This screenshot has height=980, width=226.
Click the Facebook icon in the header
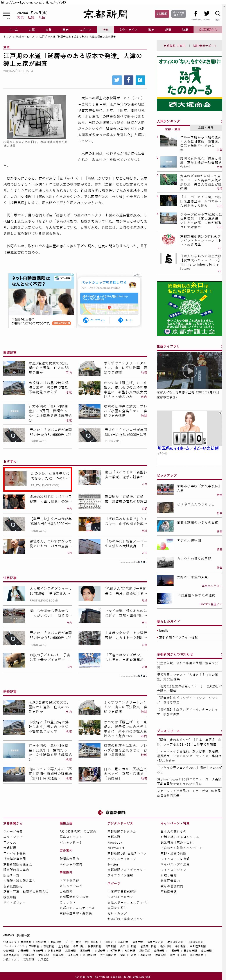point(196,14)
